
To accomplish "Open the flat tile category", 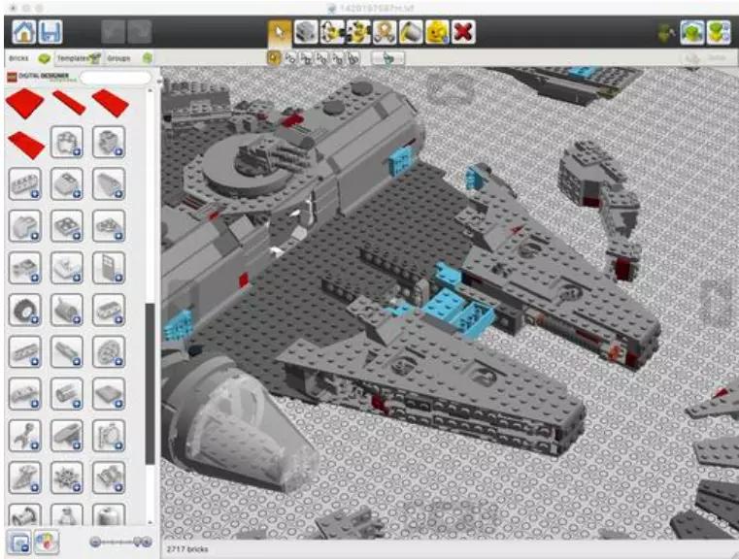I will click(x=109, y=394).
